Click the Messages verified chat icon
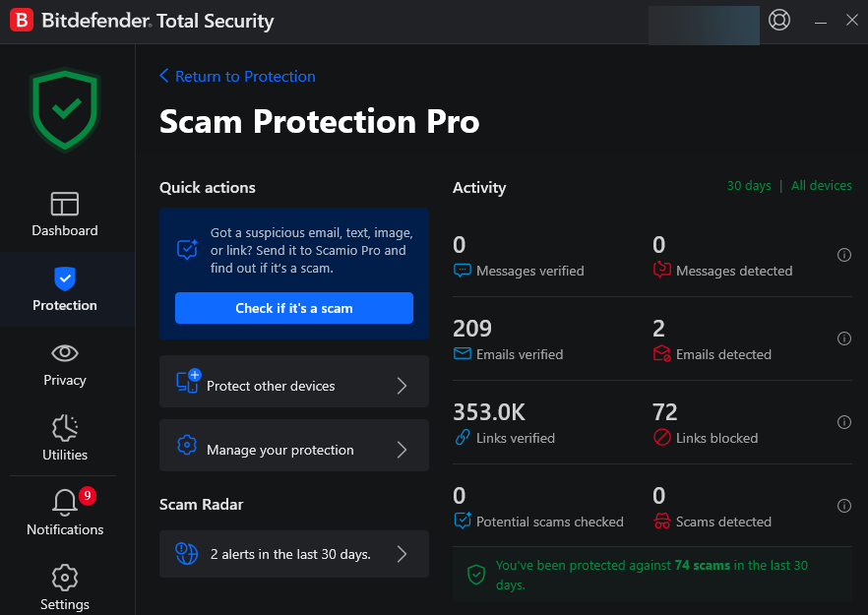 coord(463,271)
